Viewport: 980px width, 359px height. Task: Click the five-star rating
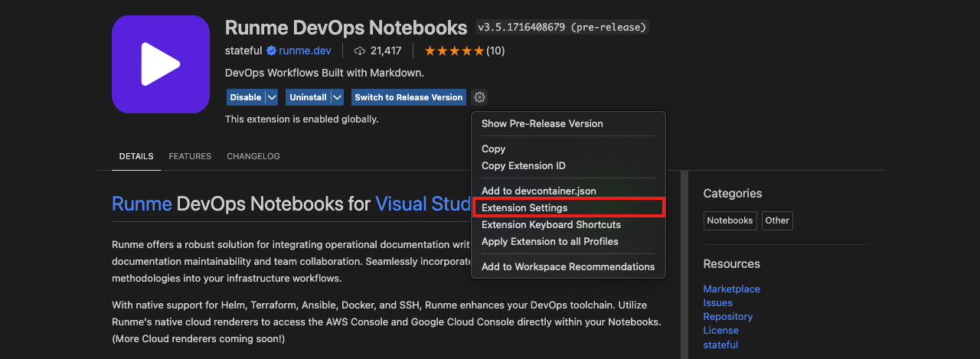454,51
